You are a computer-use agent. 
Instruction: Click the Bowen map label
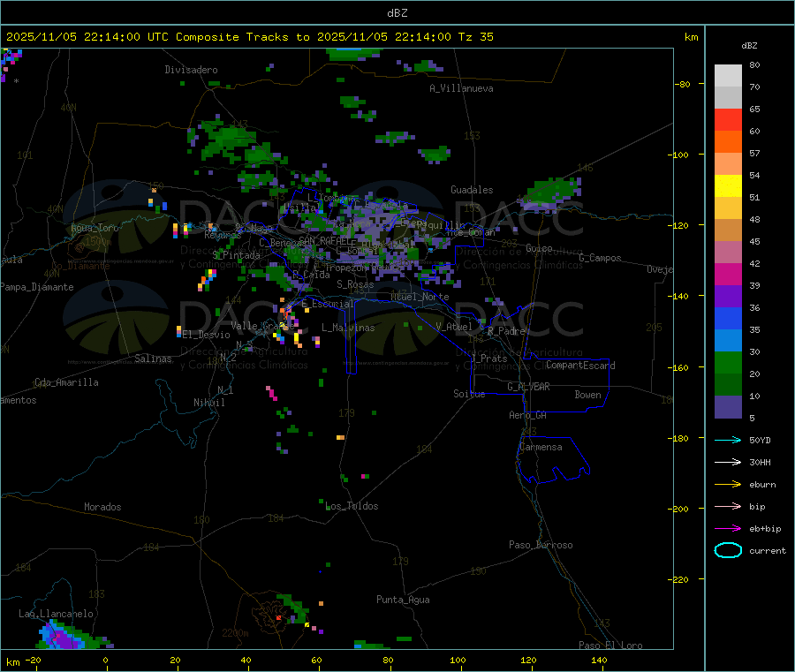[x=587, y=395]
